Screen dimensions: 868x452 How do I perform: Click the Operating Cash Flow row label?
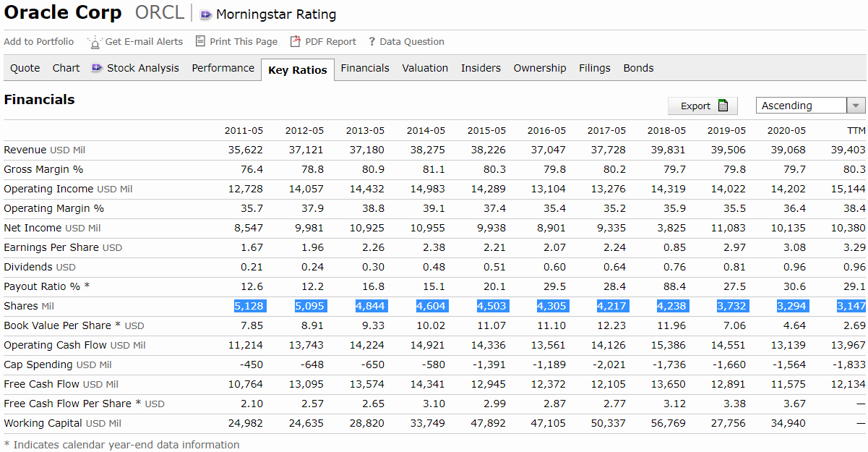(74, 345)
